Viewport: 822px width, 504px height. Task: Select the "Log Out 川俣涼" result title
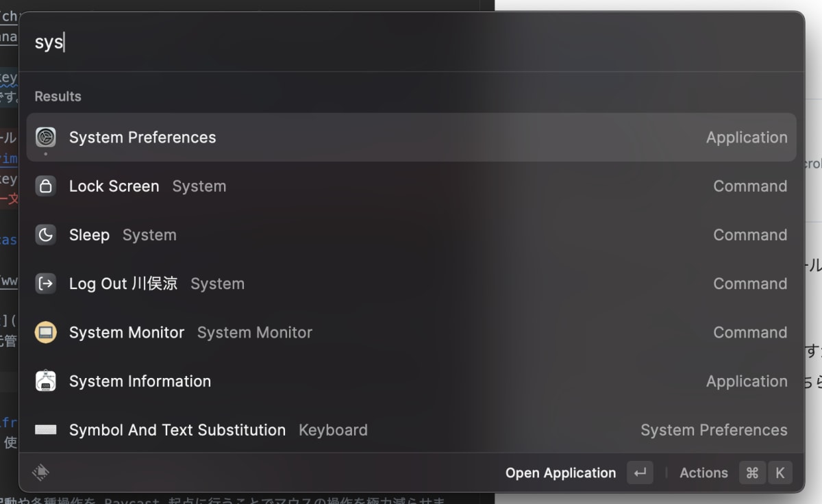click(x=123, y=283)
